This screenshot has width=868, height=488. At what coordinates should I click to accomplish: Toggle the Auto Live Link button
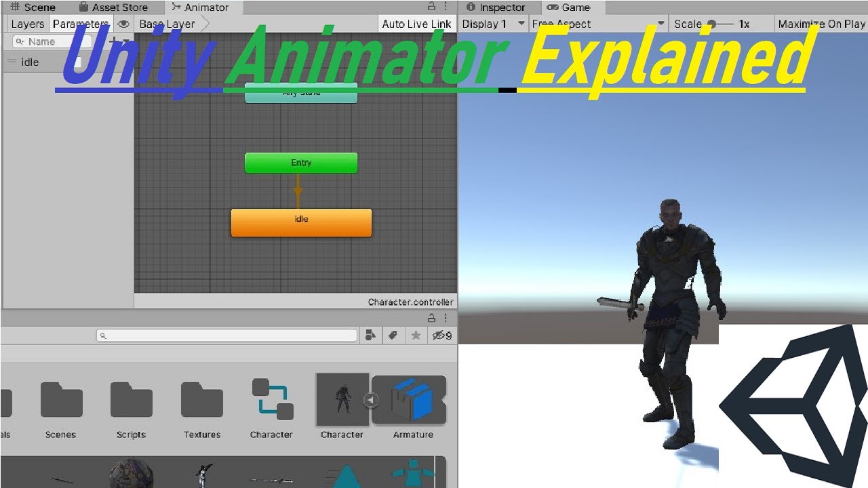[416, 24]
